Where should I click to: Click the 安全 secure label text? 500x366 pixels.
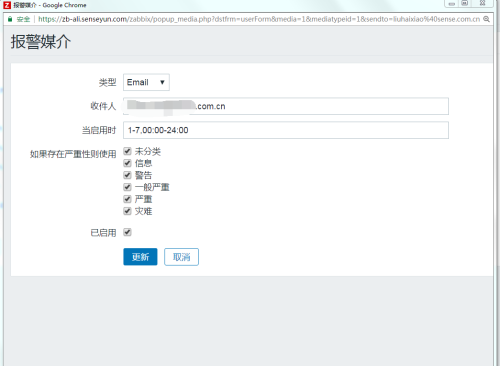(x=23, y=19)
